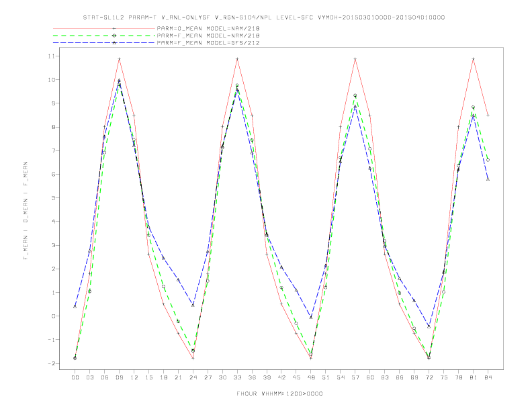Screen dimensions: 532x411
Task: Click the plus marker in the red legend line
Action: point(114,28)
